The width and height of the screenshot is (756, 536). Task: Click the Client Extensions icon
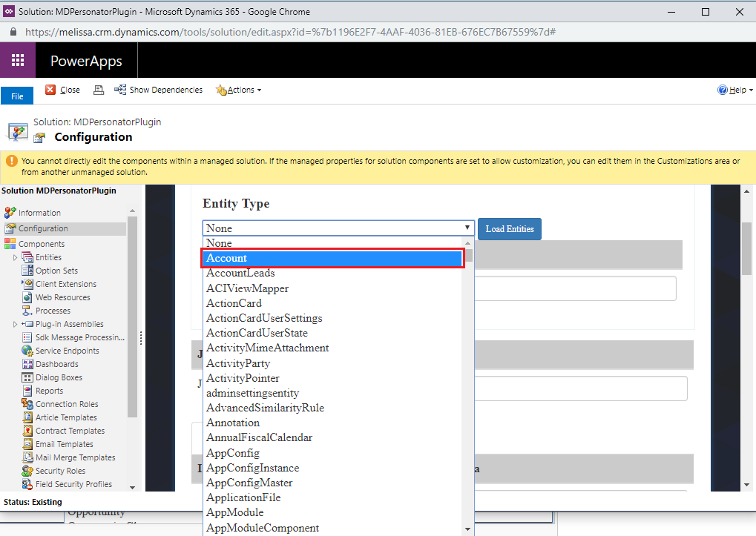tap(27, 284)
